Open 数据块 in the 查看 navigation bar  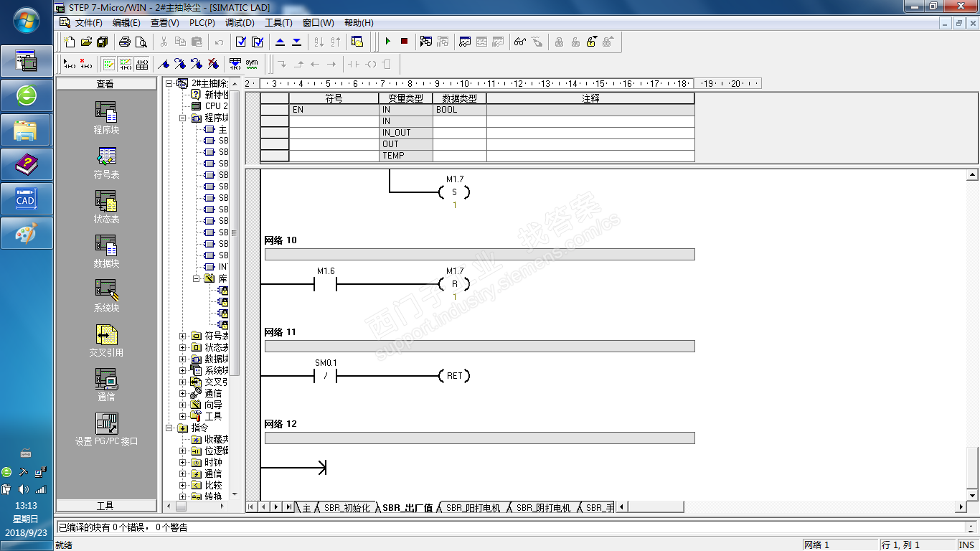(106, 252)
